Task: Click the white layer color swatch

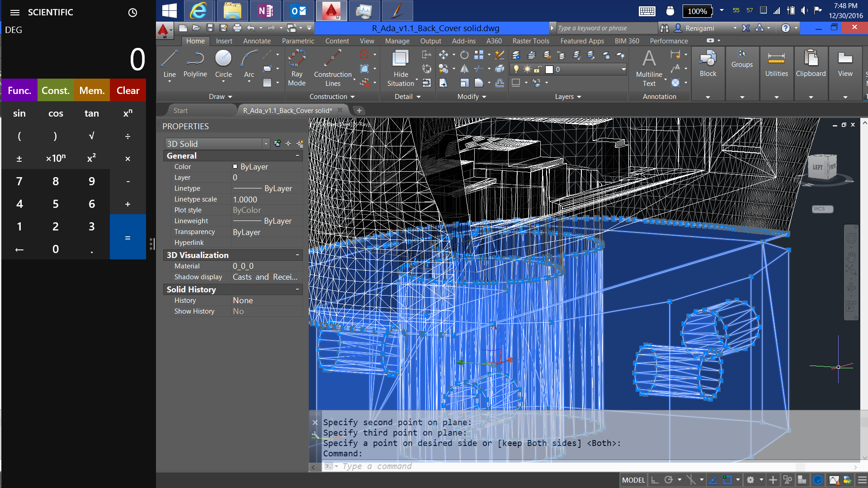Action: pyautogui.click(x=549, y=69)
